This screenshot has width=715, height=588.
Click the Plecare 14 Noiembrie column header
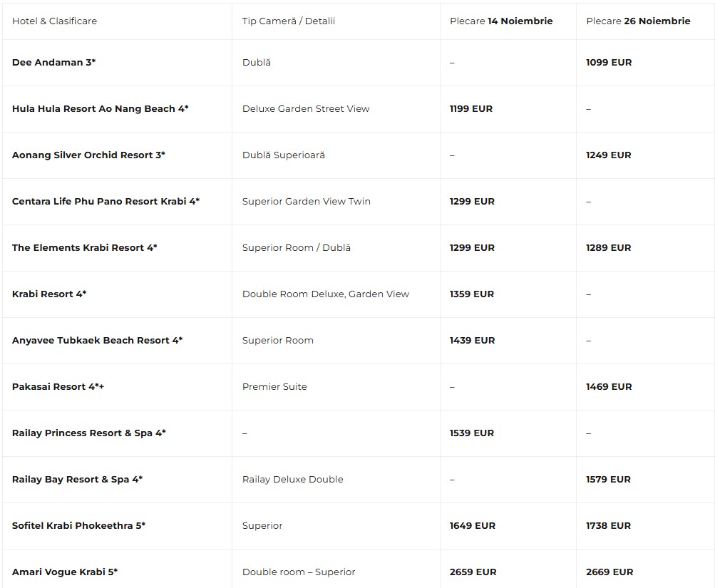click(501, 21)
